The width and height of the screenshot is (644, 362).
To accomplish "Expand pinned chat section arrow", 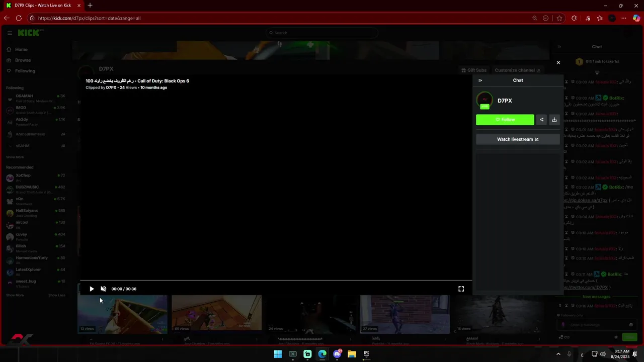I will point(597,72).
